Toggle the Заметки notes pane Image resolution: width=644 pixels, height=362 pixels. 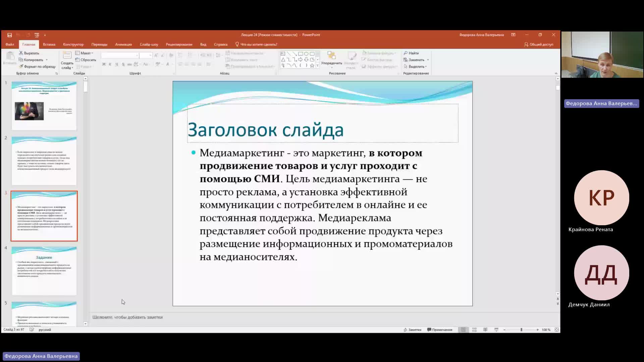pyautogui.click(x=413, y=330)
